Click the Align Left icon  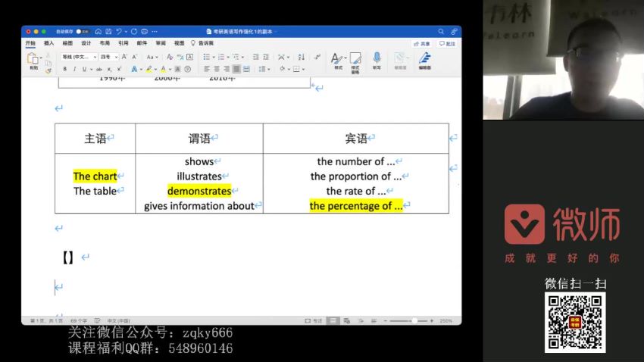(207, 69)
